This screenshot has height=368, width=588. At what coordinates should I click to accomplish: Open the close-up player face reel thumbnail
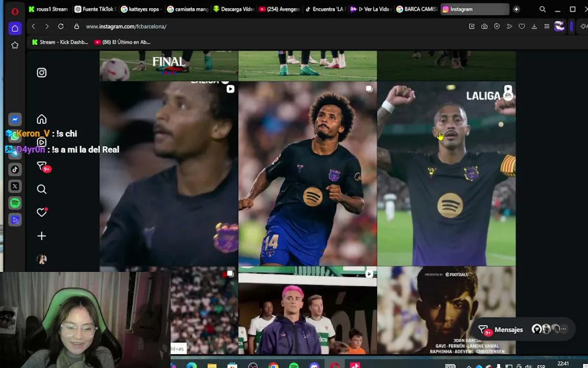click(x=169, y=173)
